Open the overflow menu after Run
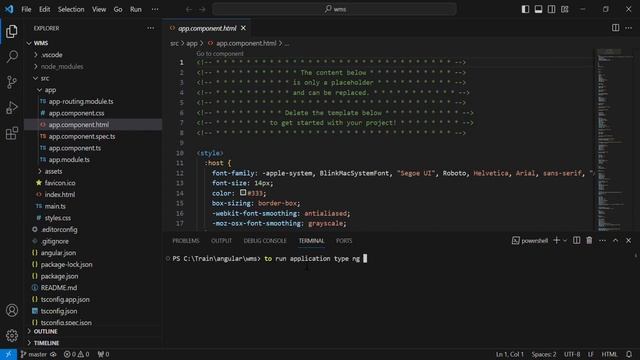 [155, 9]
